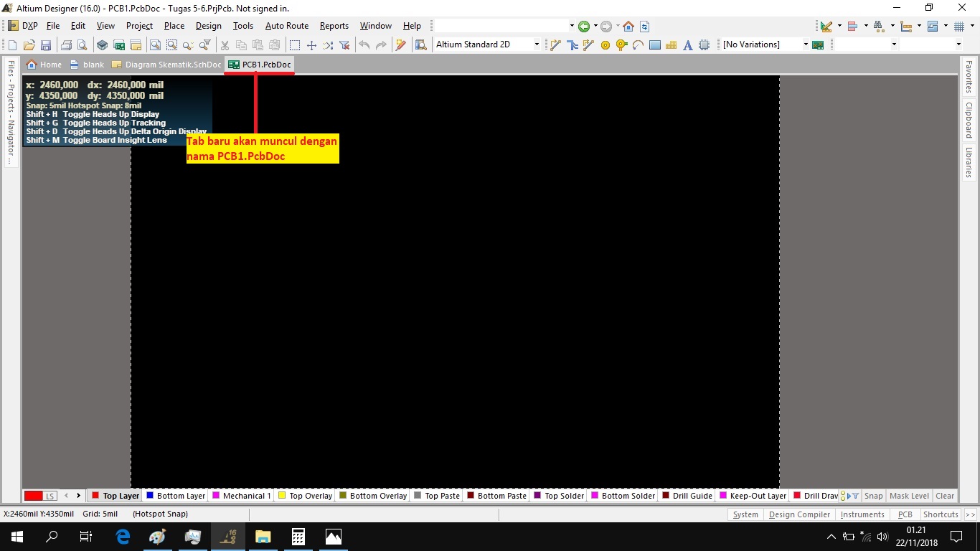Create a new document with the blank page icon
980x551 pixels.
12,44
